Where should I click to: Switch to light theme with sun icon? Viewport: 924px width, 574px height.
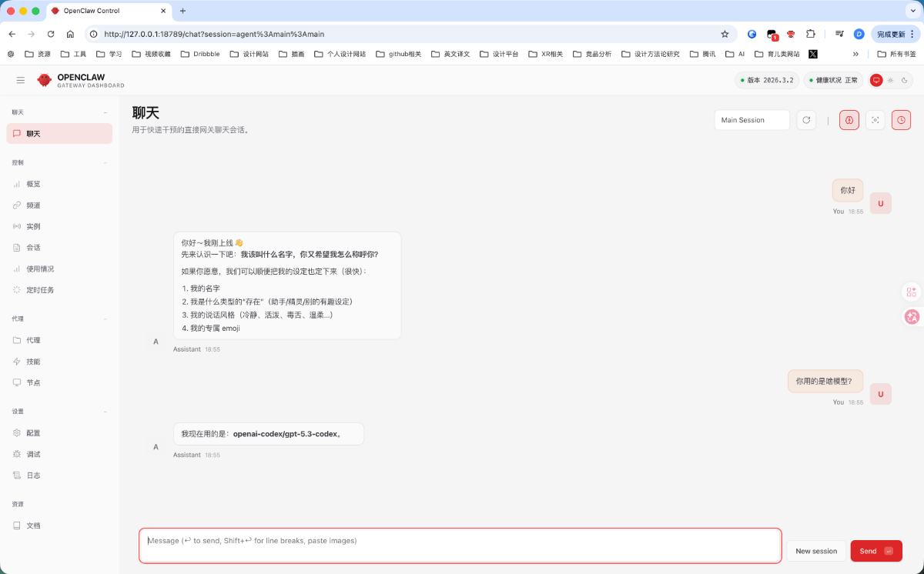pos(890,80)
